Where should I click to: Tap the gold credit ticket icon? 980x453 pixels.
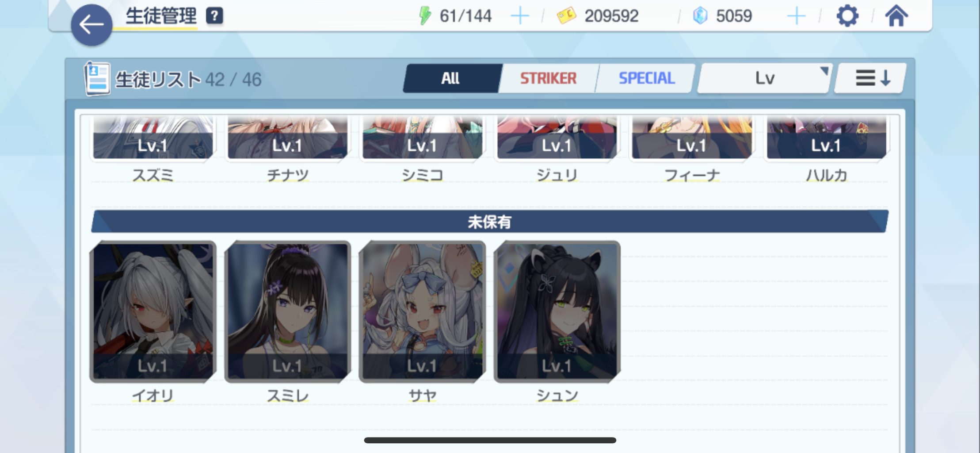(566, 16)
